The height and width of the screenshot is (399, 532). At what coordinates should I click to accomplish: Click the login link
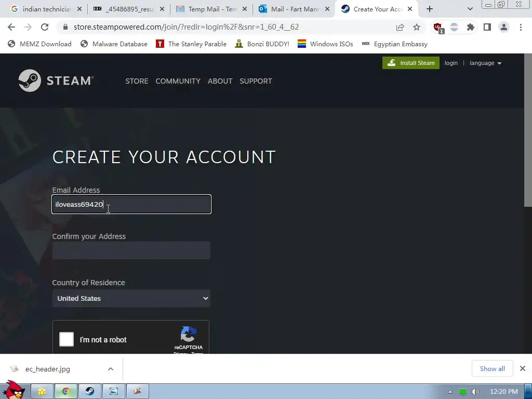pos(451,63)
